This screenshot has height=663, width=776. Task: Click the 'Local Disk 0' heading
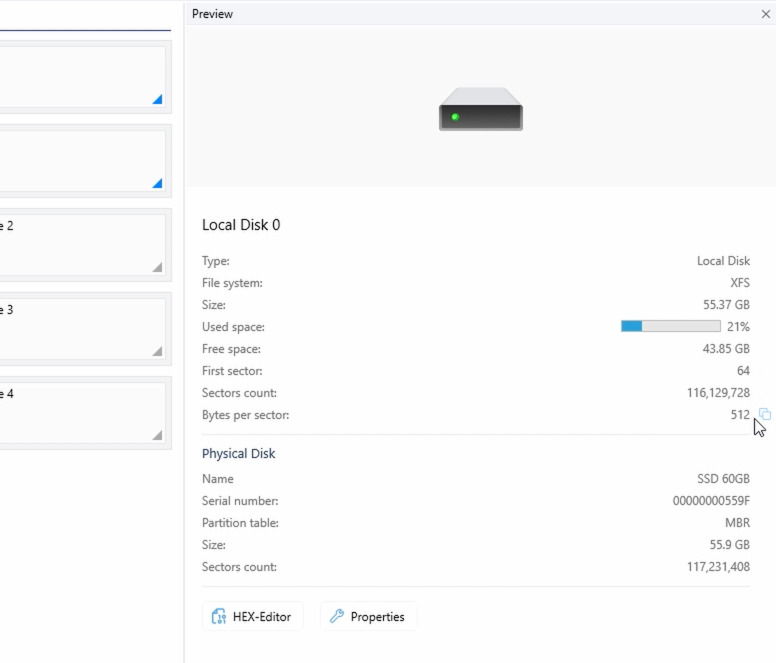[x=241, y=225]
